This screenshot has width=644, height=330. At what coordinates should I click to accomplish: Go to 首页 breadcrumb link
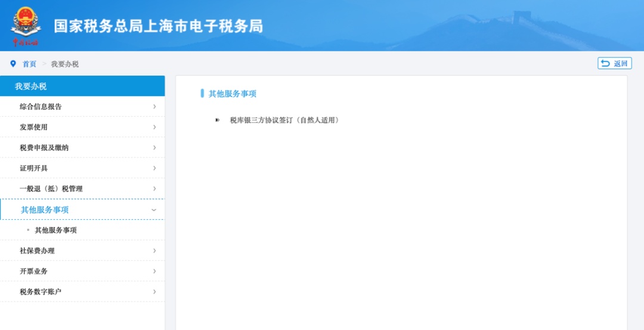(x=29, y=64)
